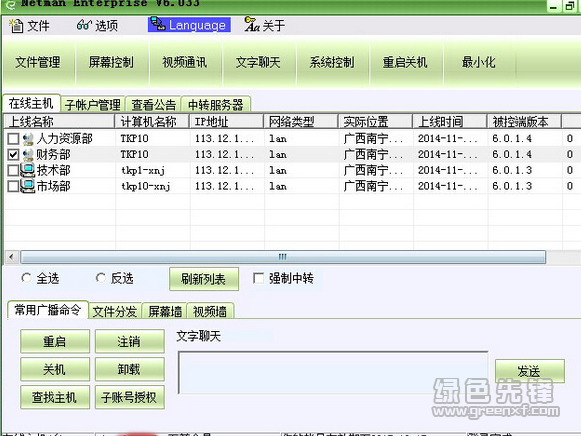Click the network computers icon beside Language
581x436 pixels.
click(x=158, y=24)
